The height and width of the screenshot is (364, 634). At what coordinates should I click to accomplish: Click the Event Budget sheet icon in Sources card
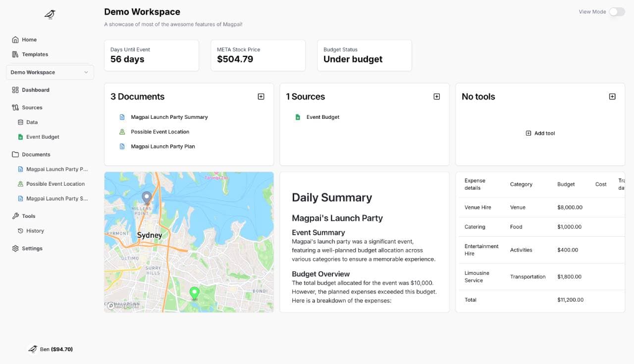coord(298,117)
